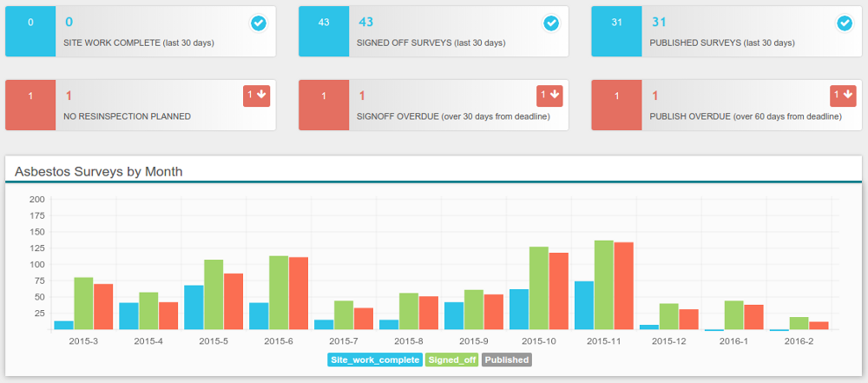868x383 pixels.
Task: Click the red Published bar for 2015-6
Action: (299, 294)
